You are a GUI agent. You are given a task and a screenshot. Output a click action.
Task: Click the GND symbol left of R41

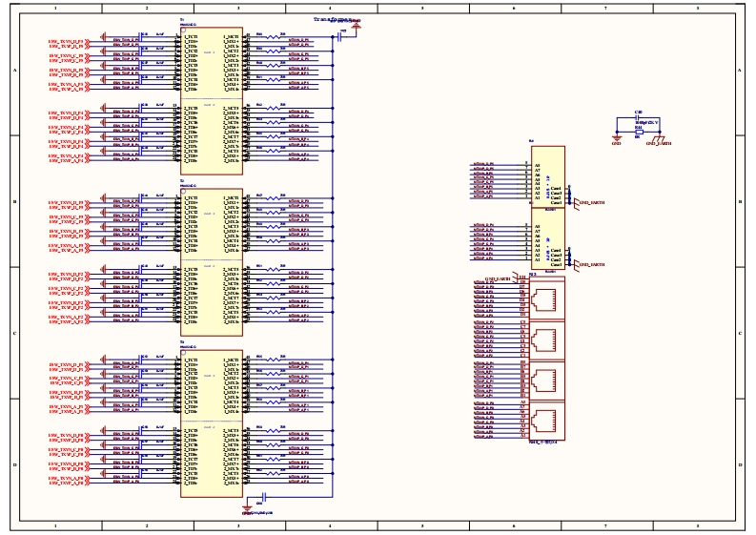coord(616,137)
